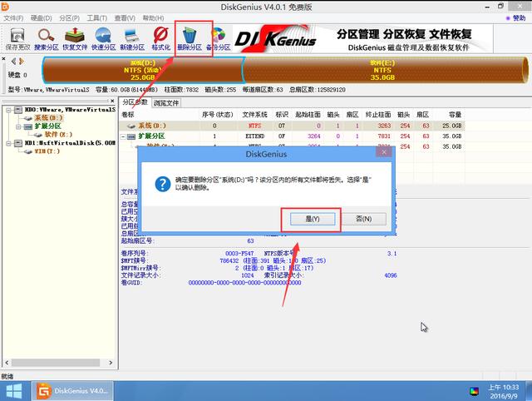Open the 查看(V) menu

(125, 18)
